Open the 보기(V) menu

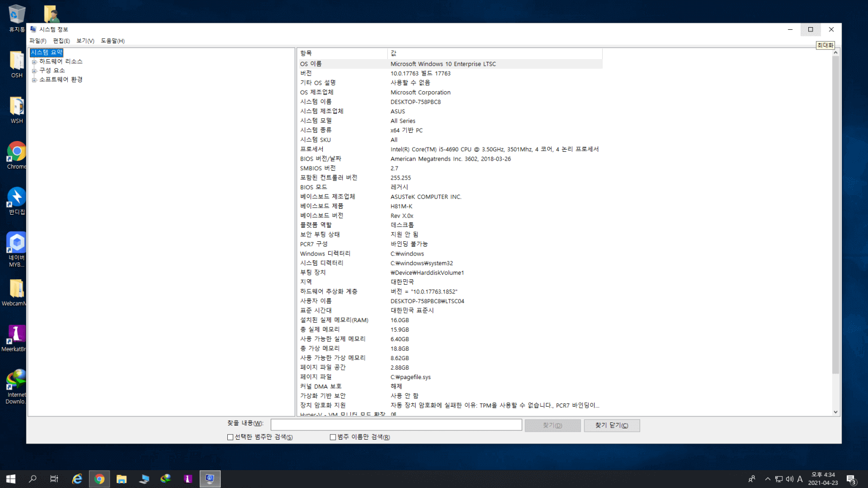pos(85,41)
